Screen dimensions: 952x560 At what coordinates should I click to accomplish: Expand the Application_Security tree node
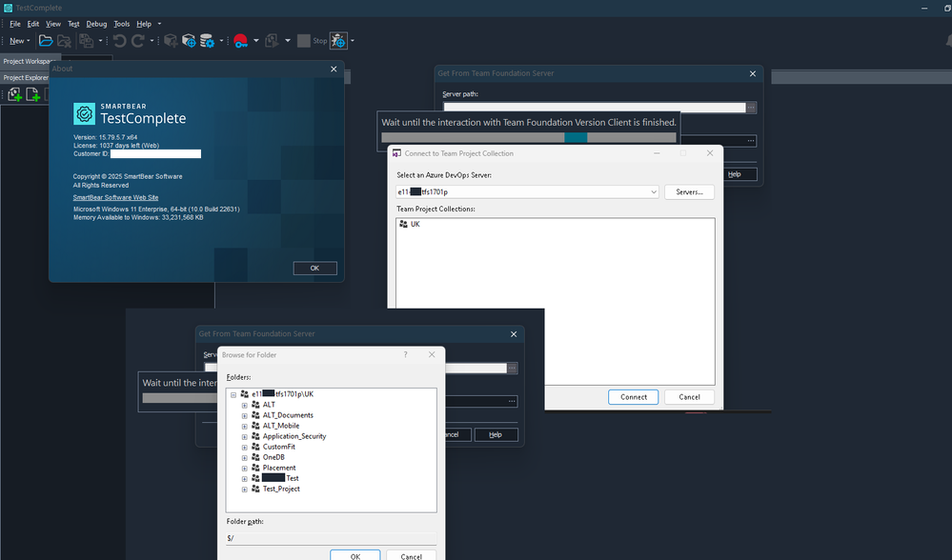point(244,436)
